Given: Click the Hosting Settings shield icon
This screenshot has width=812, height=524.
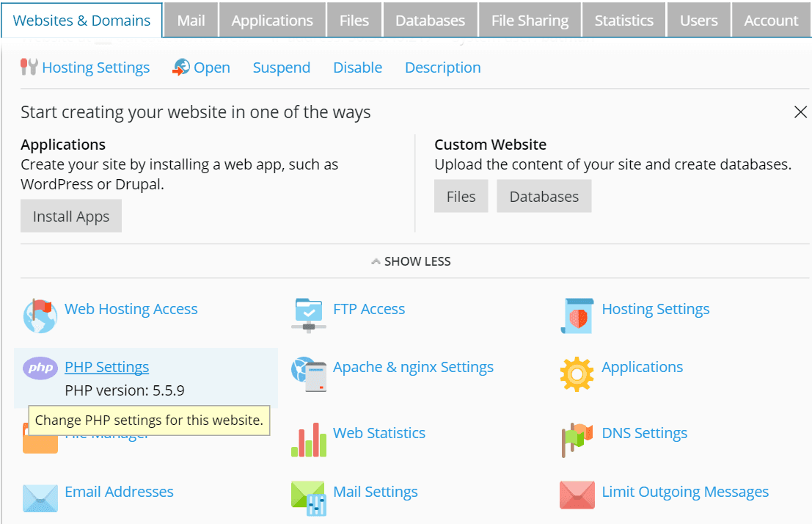Looking at the screenshot, I should 577,315.
